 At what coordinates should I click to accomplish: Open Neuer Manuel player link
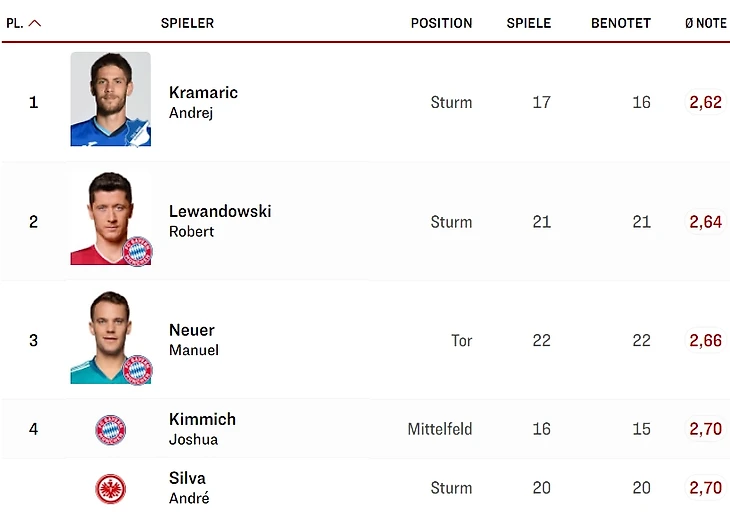click(193, 340)
